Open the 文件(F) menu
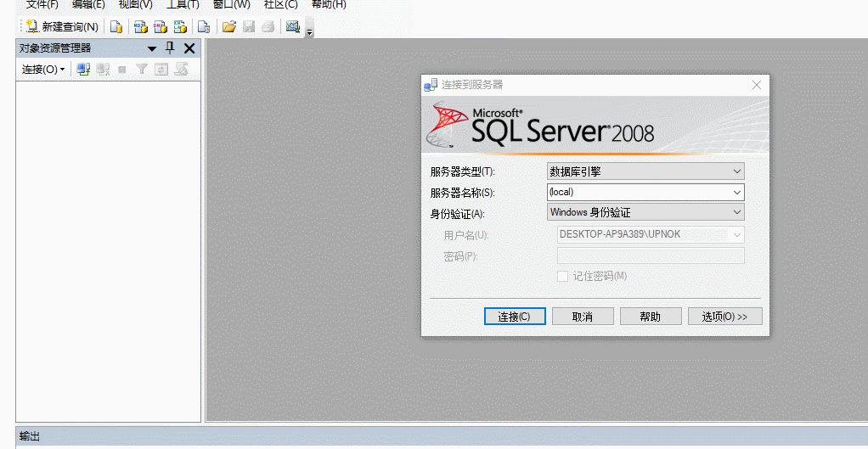The width and height of the screenshot is (868, 449). [42, 4]
